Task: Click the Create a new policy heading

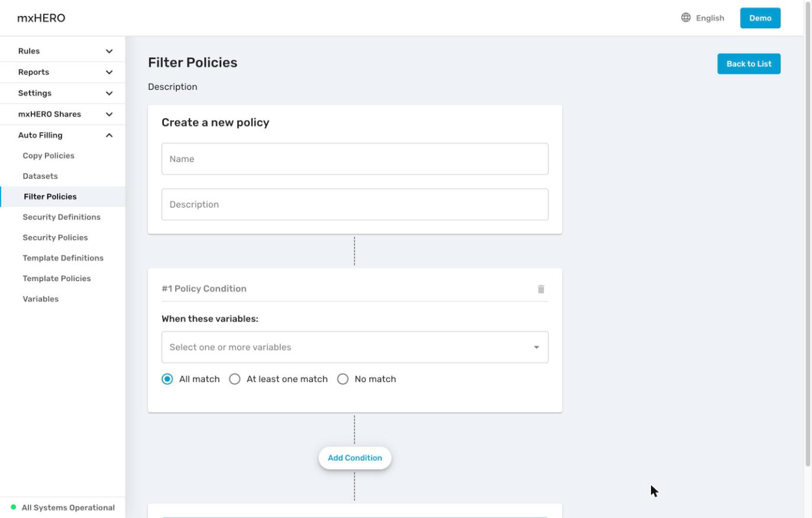Action: click(215, 122)
